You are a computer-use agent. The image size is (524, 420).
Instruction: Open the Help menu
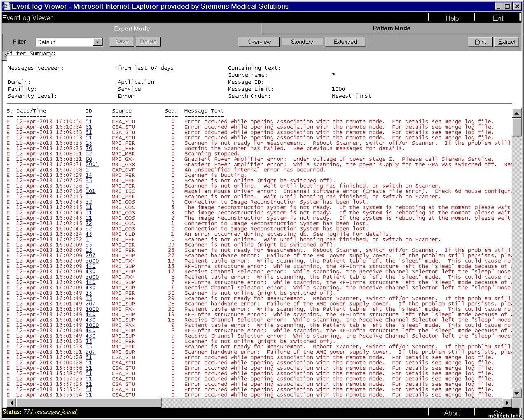pyautogui.click(x=452, y=18)
